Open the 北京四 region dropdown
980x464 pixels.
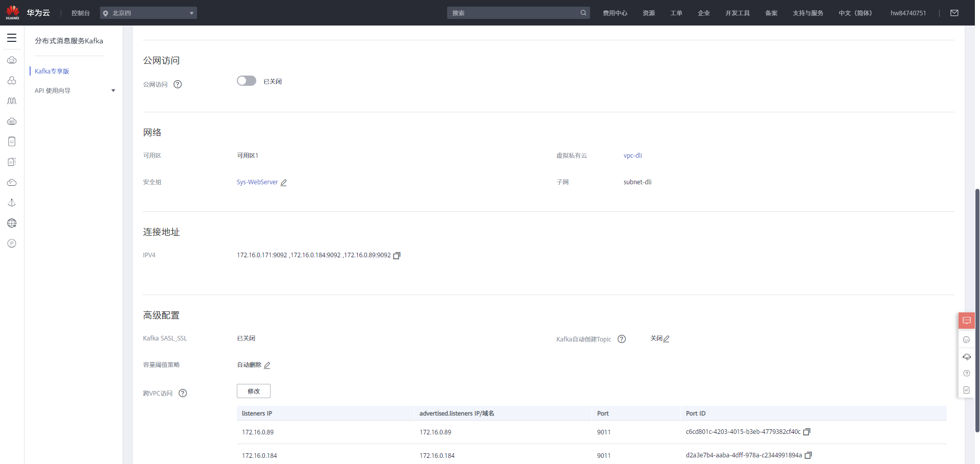(149, 13)
